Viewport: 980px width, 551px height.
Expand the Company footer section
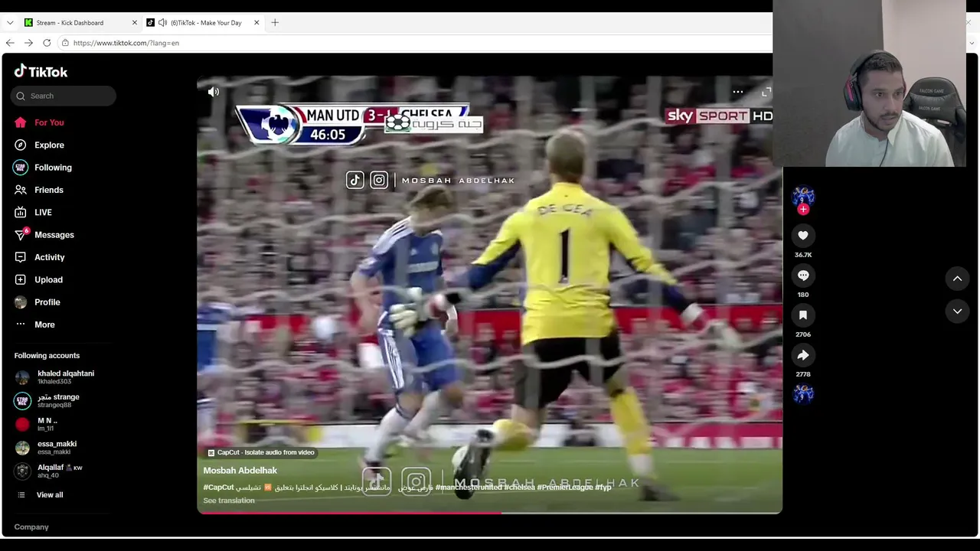click(31, 527)
